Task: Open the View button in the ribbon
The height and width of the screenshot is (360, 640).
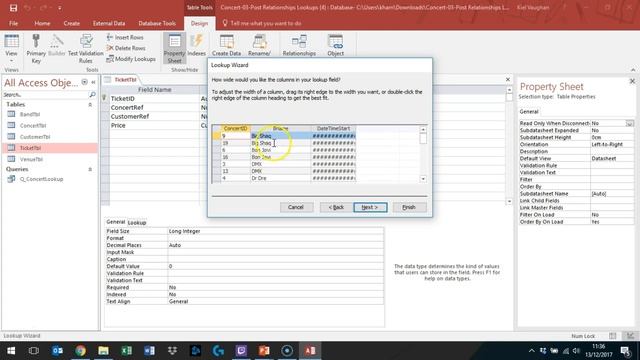Action: [11, 49]
